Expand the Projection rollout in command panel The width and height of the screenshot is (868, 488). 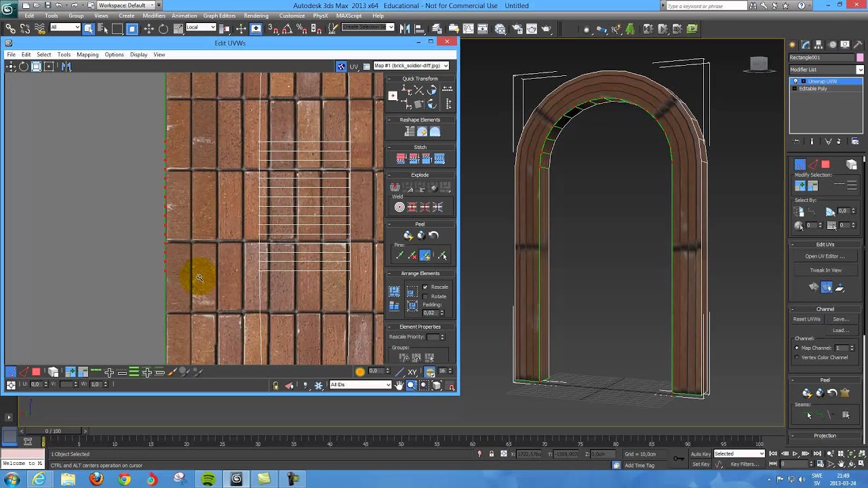click(825, 436)
